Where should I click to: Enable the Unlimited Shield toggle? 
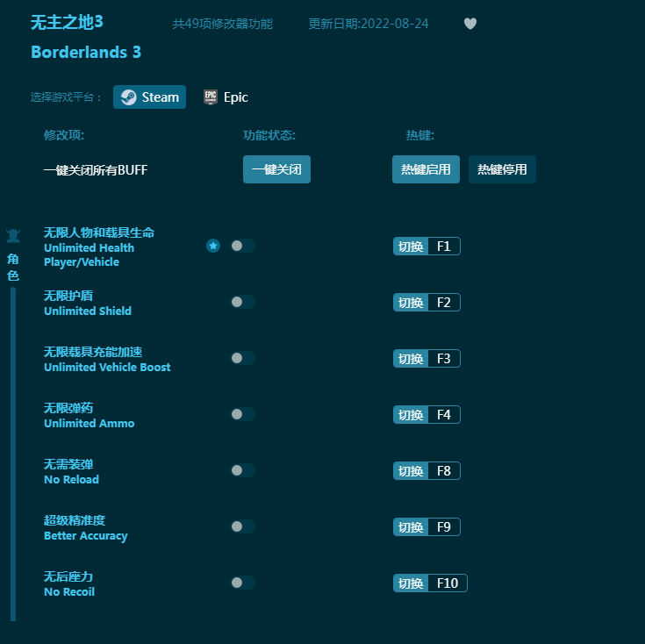pos(243,302)
